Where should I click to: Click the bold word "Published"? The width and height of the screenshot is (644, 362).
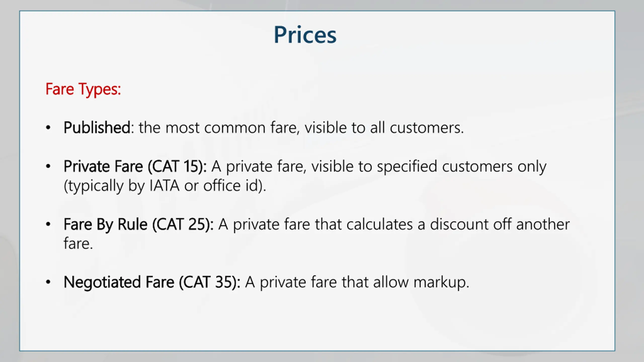pyautogui.click(x=97, y=127)
